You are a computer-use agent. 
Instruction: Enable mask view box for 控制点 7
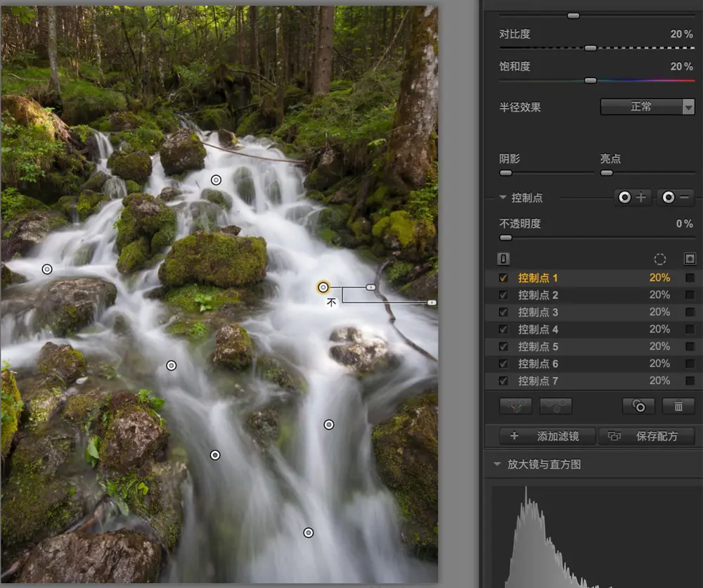690,381
